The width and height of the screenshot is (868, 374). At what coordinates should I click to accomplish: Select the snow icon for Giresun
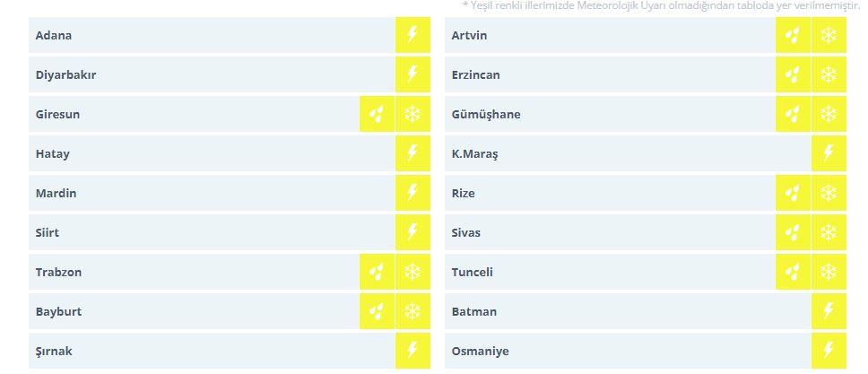pos(412,114)
